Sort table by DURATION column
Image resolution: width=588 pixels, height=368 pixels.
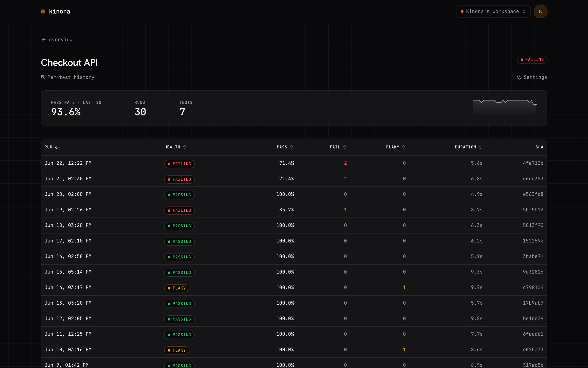[x=468, y=147]
